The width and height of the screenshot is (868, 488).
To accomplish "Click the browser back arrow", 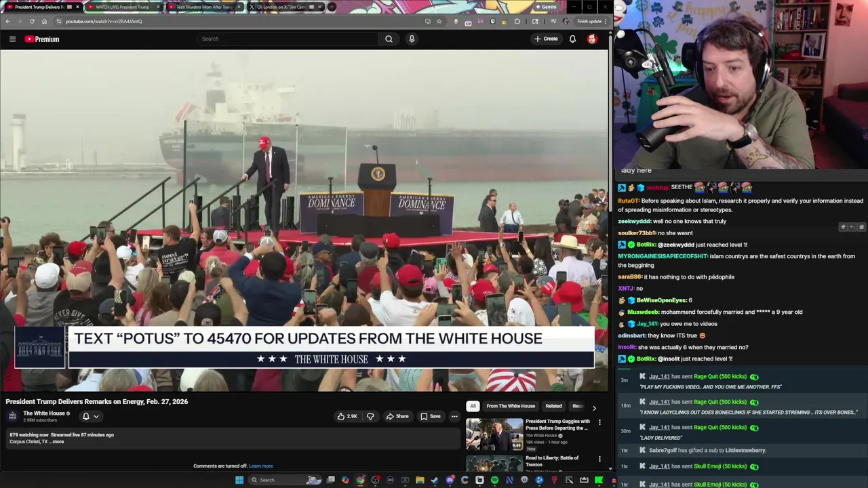I will (7, 21).
